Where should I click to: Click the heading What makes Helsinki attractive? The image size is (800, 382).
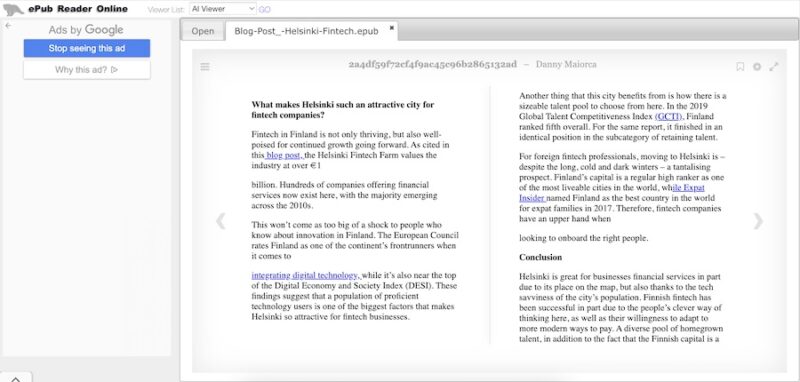coord(343,110)
